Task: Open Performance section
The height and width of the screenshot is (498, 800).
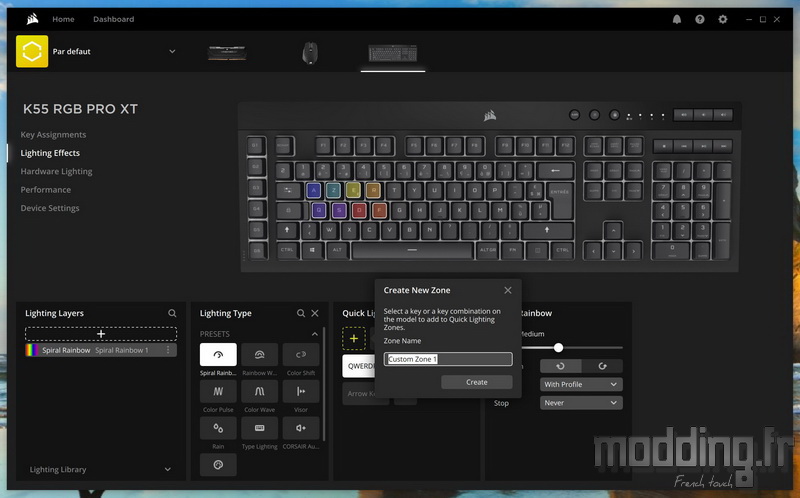Action: pos(45,190)
